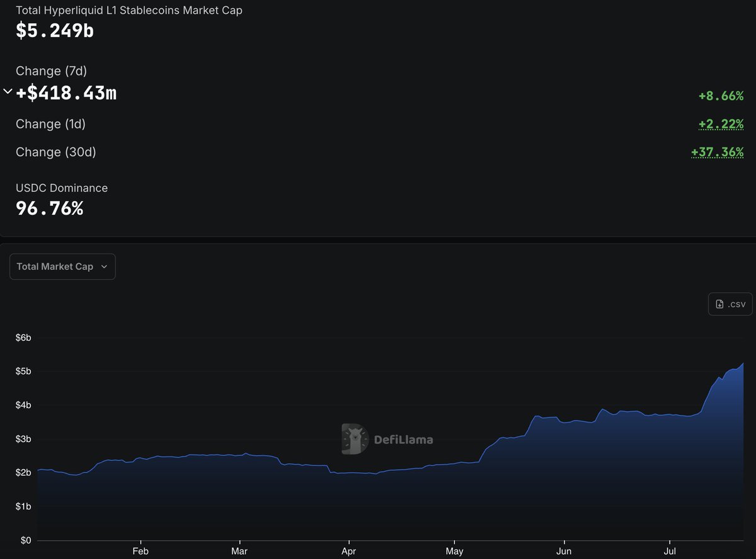Click the $3b y-axis label

23,439
